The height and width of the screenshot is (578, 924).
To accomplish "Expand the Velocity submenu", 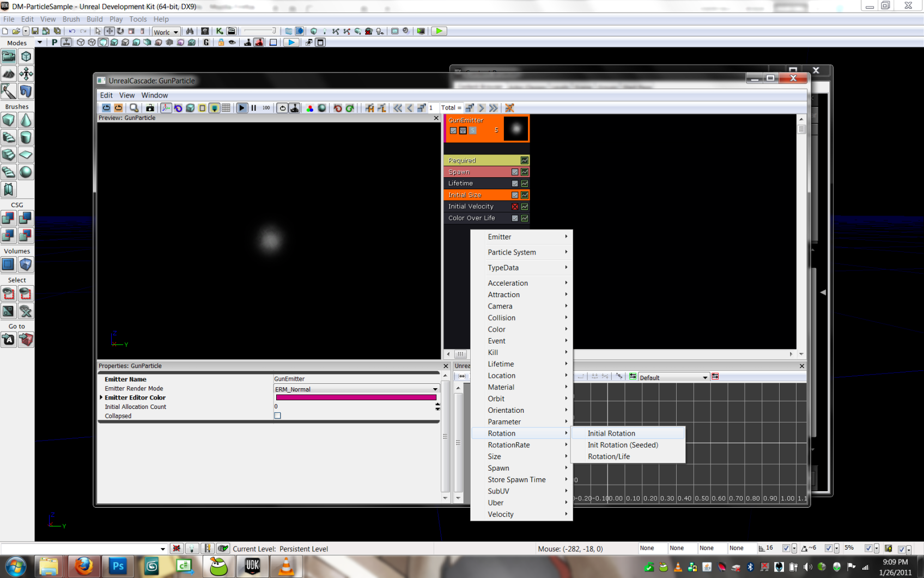I will coord(521,514).
